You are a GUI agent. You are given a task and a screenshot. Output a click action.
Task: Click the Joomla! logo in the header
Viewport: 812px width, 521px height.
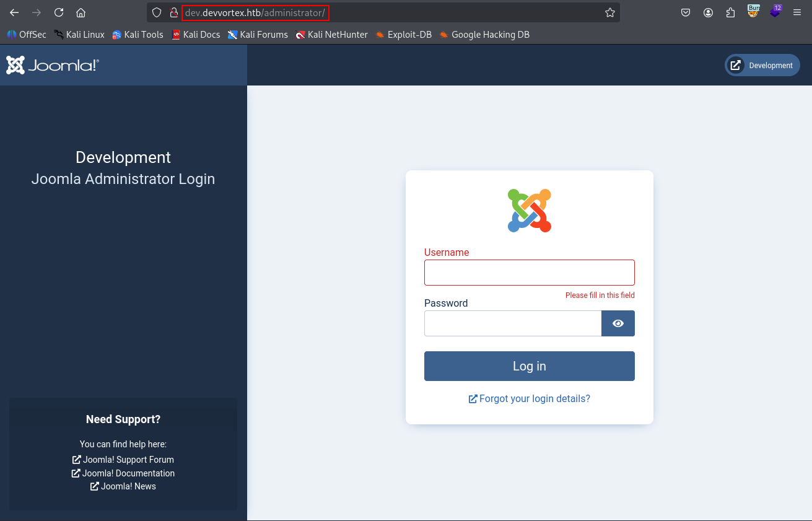(x=53, y=65)
